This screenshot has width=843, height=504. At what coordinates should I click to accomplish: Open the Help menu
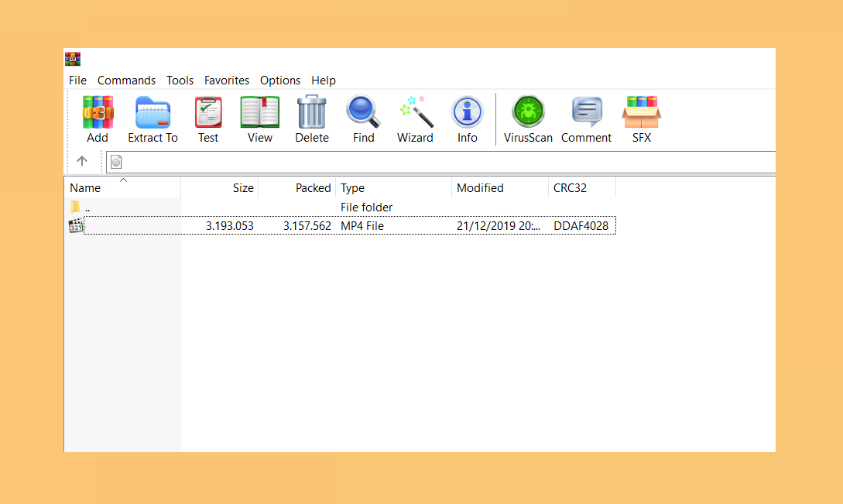(323, 81)
